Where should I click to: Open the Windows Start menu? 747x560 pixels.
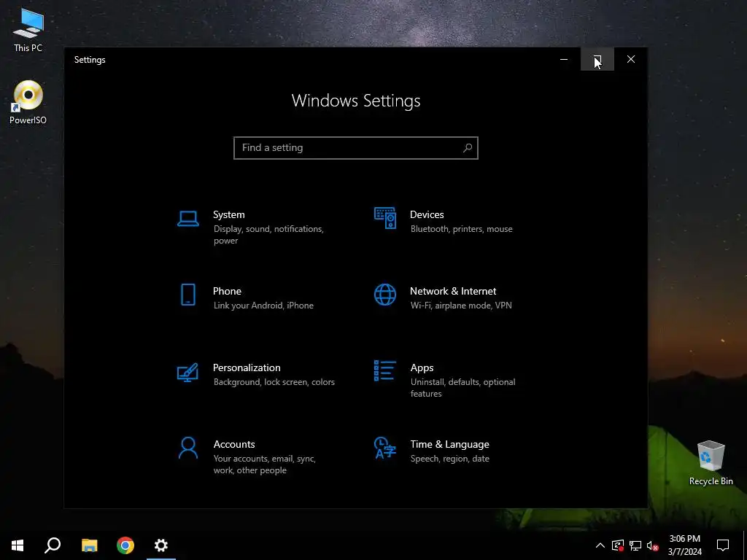18,545
